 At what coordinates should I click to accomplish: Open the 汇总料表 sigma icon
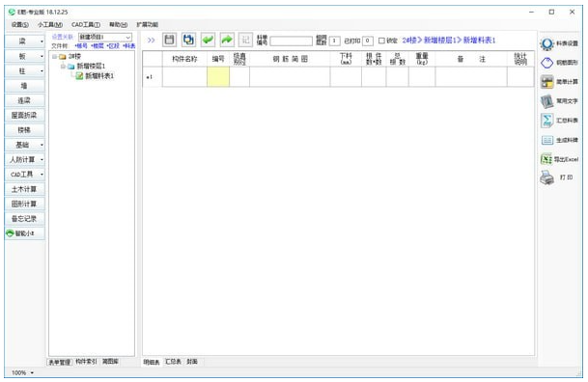pos(546,121)
